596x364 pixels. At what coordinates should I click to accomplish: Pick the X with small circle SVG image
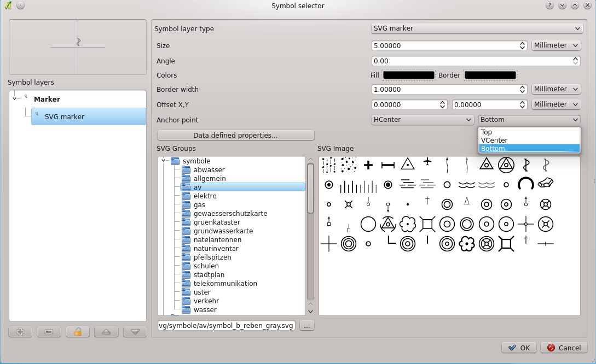(x=348, y=204)
